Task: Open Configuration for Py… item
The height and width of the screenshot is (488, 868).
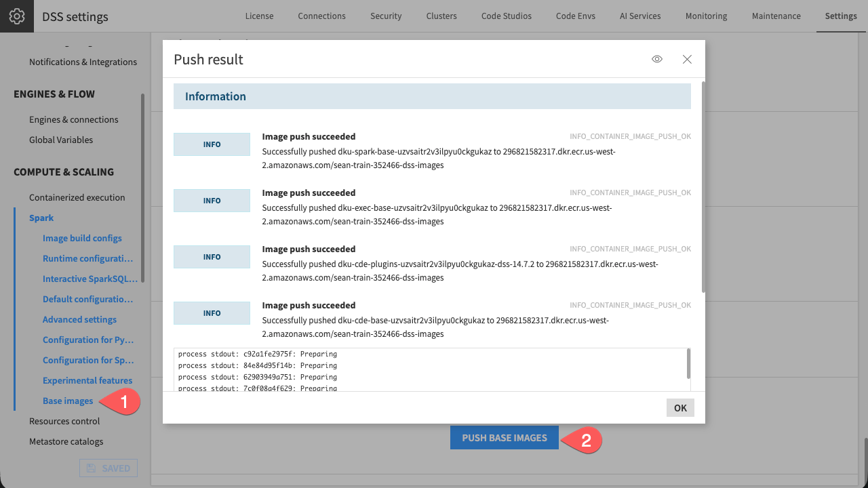Action: [x=88, y=340]
